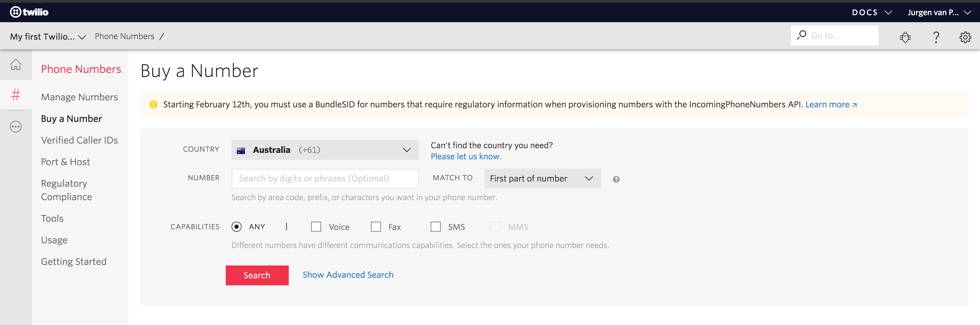This screenshot has height=325, width=980.
Task: Click the MATCH TO label
Action: 452,178
